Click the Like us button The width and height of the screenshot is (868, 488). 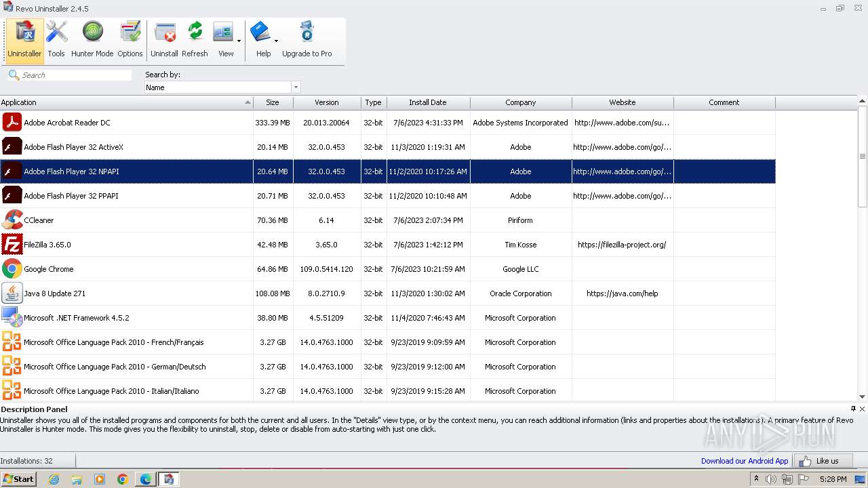pos(823,461)
